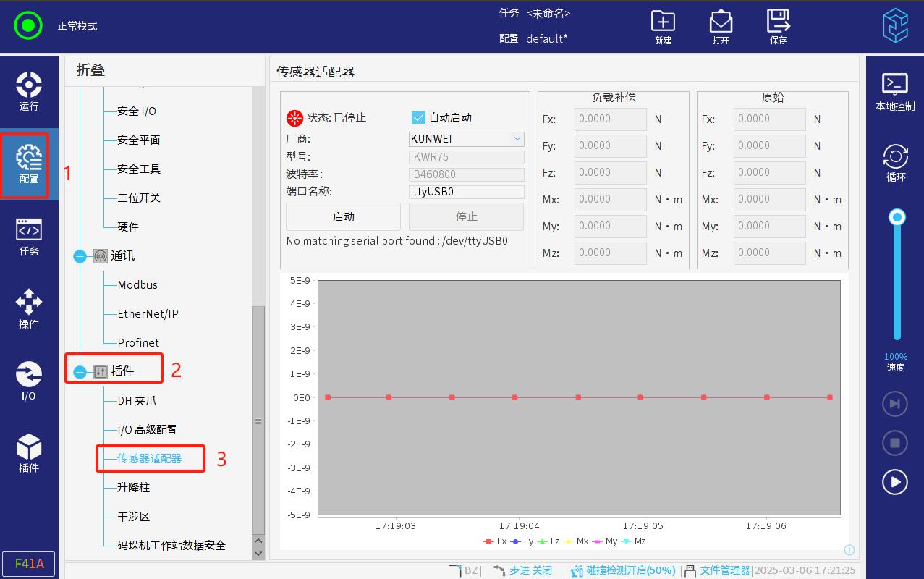Open the 任务 task sidebar tab
Viewport: 924px width, 579px height.
[x=29, y=237]
